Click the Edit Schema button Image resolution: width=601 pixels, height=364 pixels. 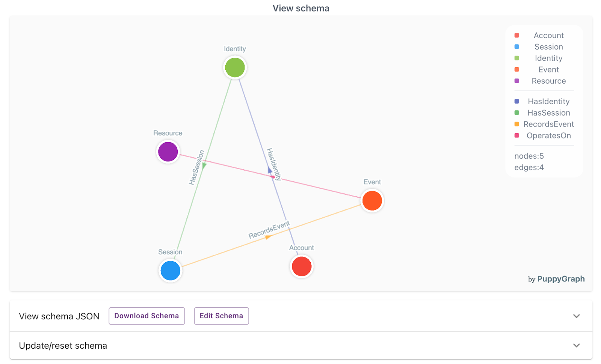coord(221,316)
